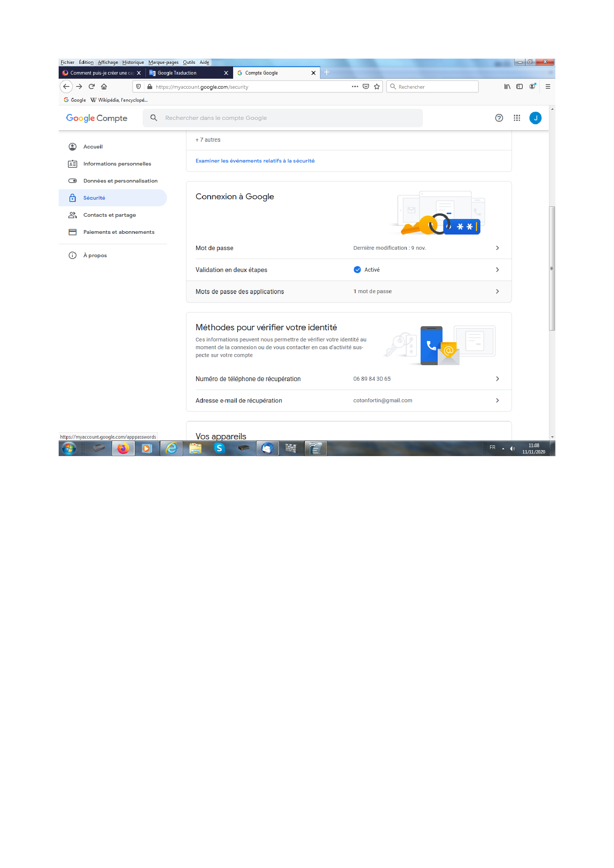
Task: Open the Outils menu
Action: (189, 62)
